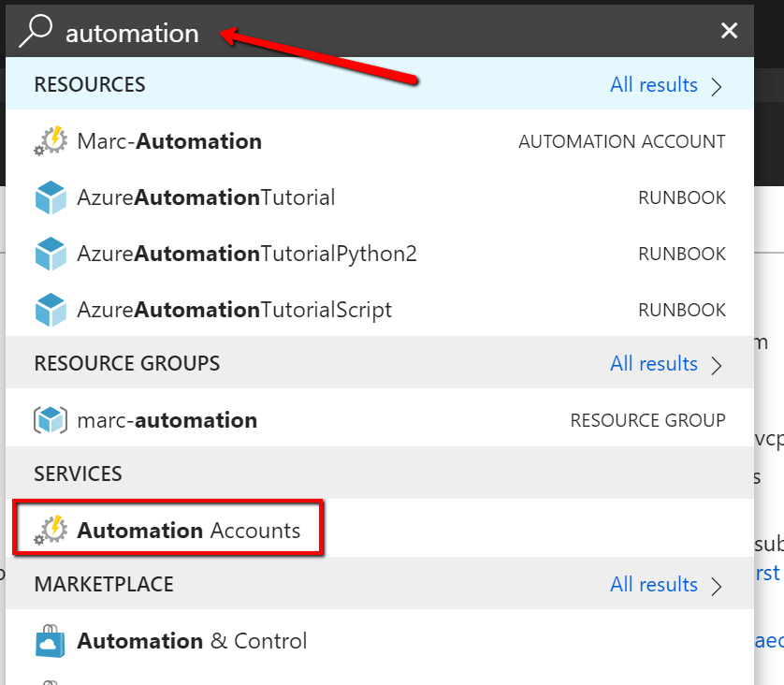Select the Automation Accounts service icon
The height and width of the screenshot is (685, 784).
coord(51,529)
